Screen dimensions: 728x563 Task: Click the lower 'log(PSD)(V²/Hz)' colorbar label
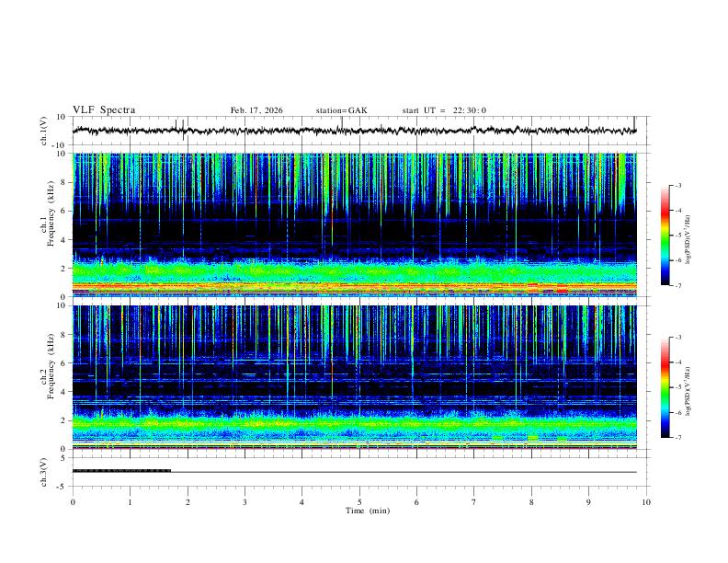click(688, 391)
